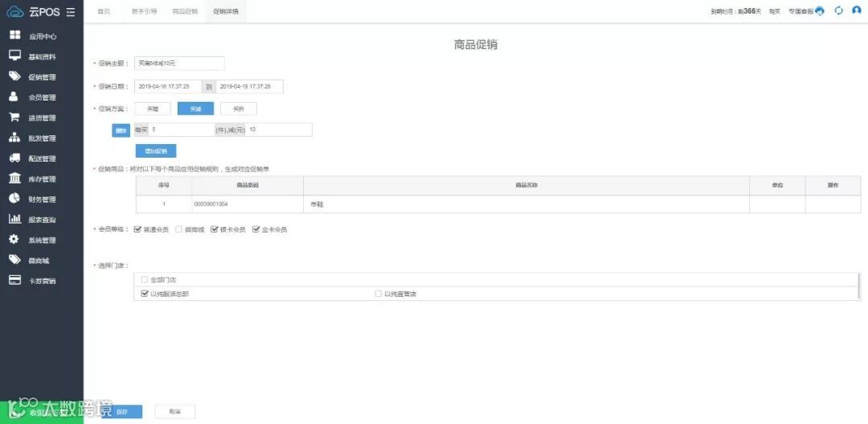Click the 单位 column header
The width and height of the screenshot is (868, 424).
click(777, 185)
